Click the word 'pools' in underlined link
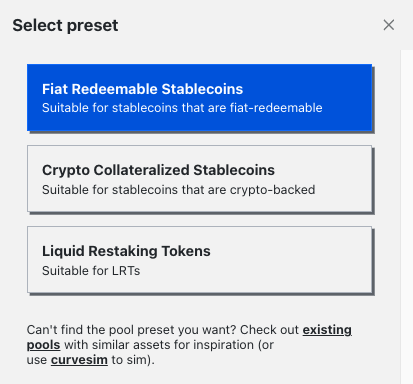 (x=43, y=345)
